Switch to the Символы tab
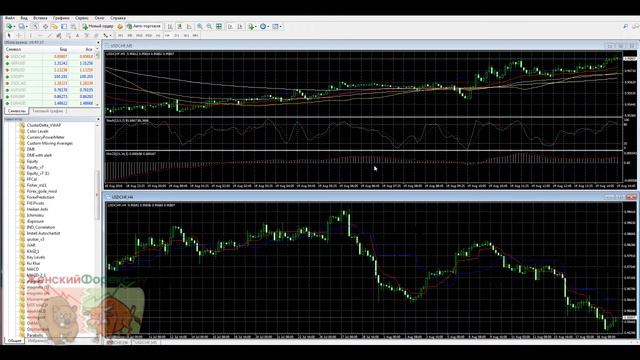640x360 pixels. (x=17, y=111)
